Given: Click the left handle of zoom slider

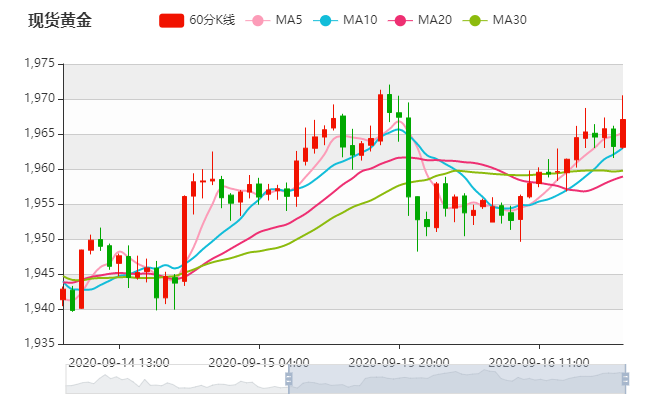Looking at the screenshot, I should [x=288, y=378].
